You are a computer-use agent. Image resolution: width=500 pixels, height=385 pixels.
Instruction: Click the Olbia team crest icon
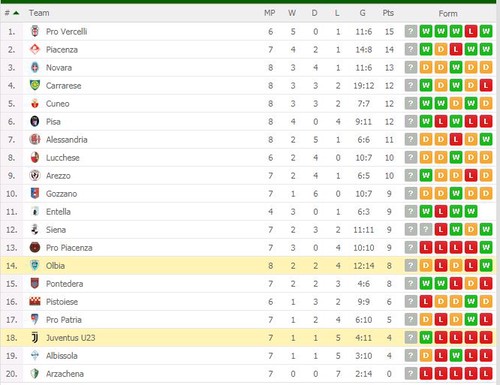click(35, 266)
